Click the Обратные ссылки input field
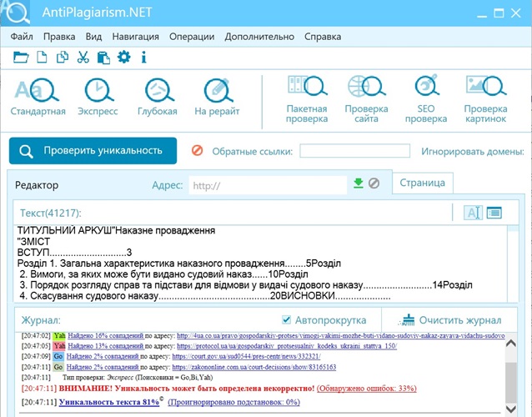Viewport: 532px width, 417px height. [x=355, y=151]
